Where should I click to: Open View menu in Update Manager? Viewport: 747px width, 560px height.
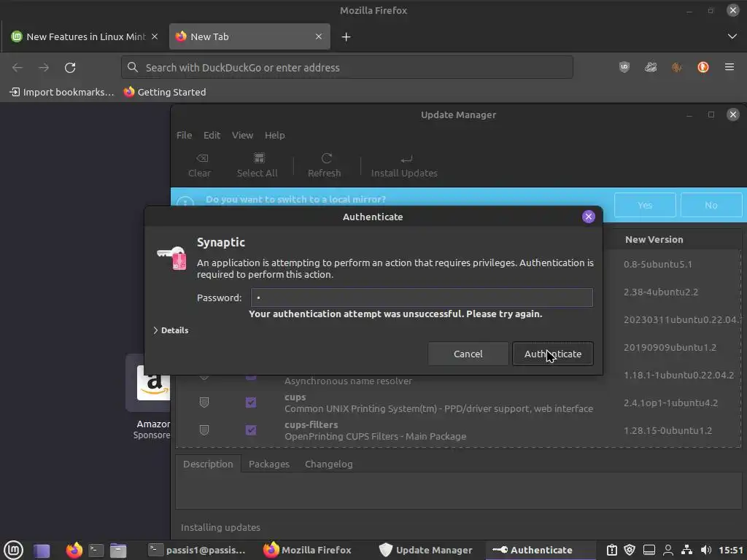point(242,135)
